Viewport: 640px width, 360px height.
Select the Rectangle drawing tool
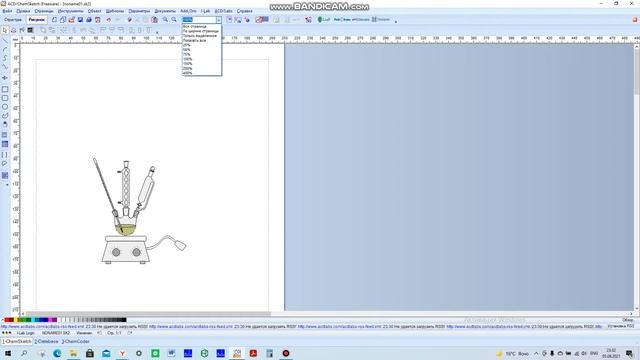[4, 89]
